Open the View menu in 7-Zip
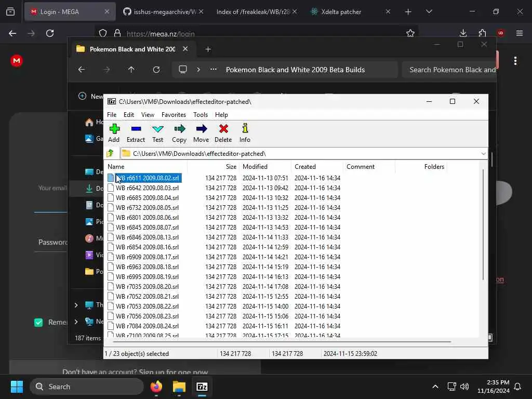Viewport: 532px width, 399px height. point(148,115)
